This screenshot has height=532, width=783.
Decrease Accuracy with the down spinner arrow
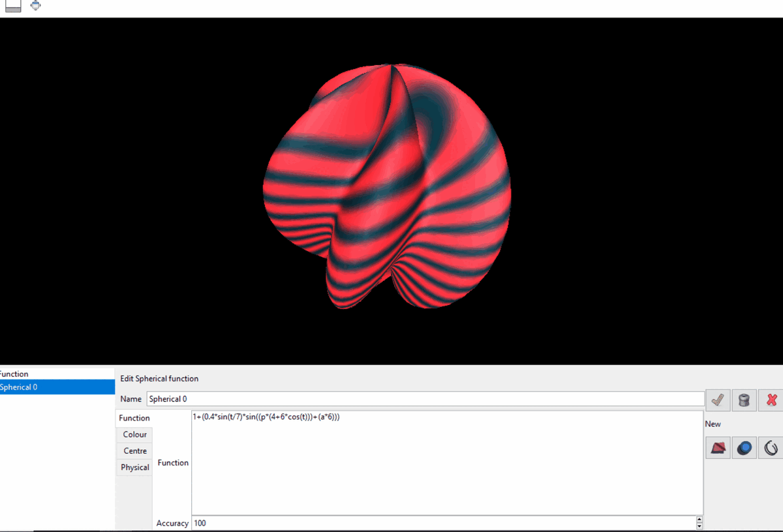point(699,526)
